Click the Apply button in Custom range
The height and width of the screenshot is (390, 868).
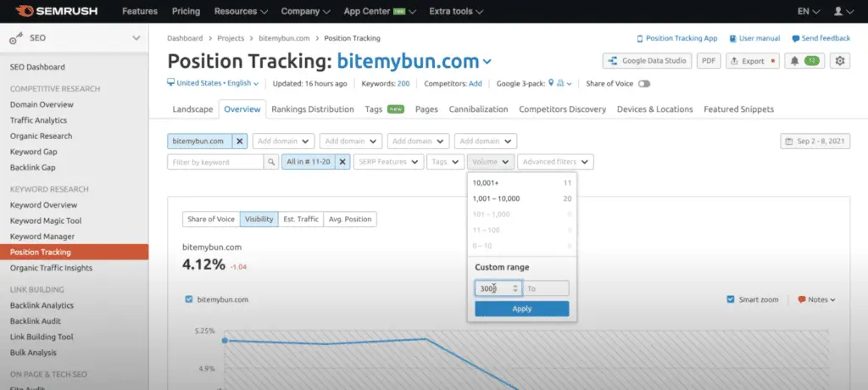pyautogui.click(x=522, y=309)
